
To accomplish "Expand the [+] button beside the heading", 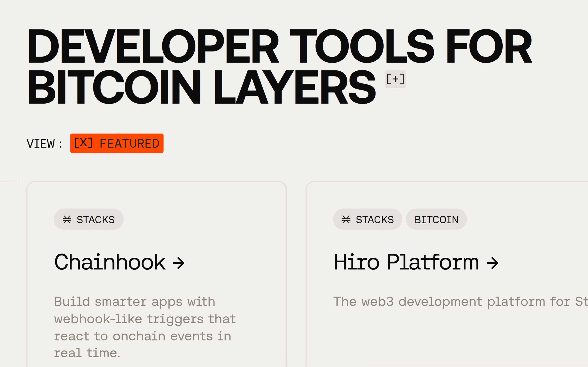I will pyautogui.click(x=395, y=79).
